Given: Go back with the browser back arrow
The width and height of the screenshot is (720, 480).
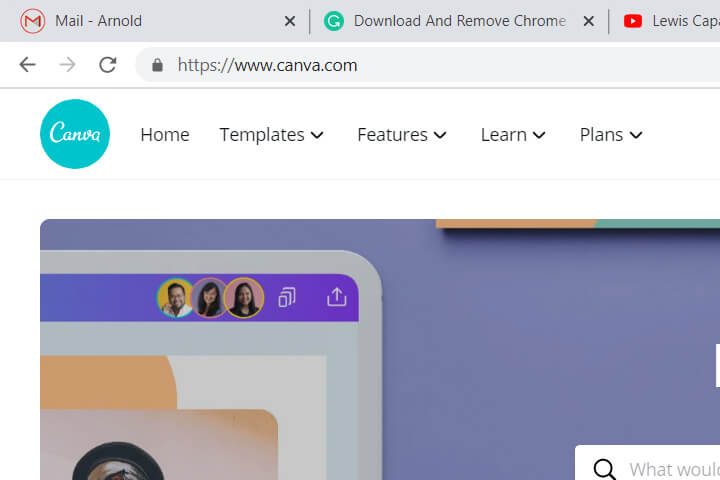Looking at the screenshot, I should (x=28, y=65).
